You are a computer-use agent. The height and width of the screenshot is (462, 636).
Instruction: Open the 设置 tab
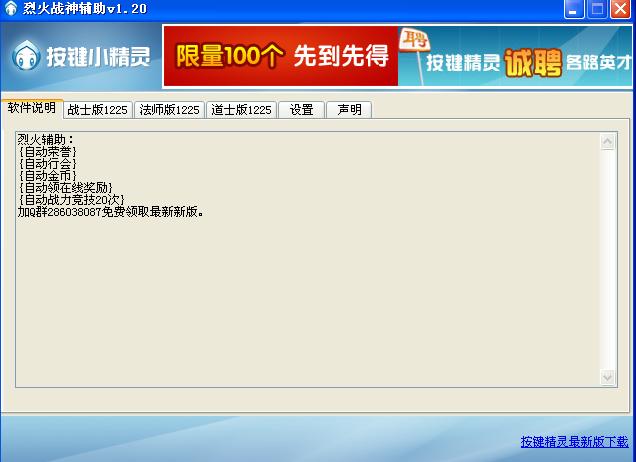click(301, 110)
